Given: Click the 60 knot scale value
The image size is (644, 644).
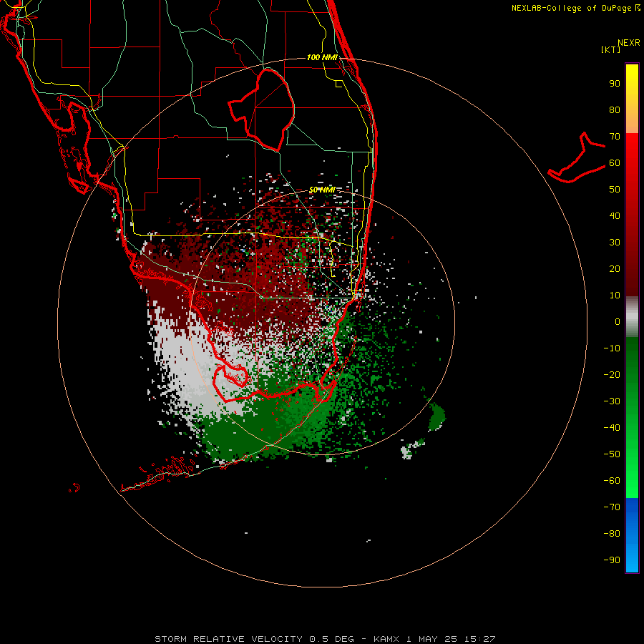Looking at the screenshot, I should pos(615,163).
